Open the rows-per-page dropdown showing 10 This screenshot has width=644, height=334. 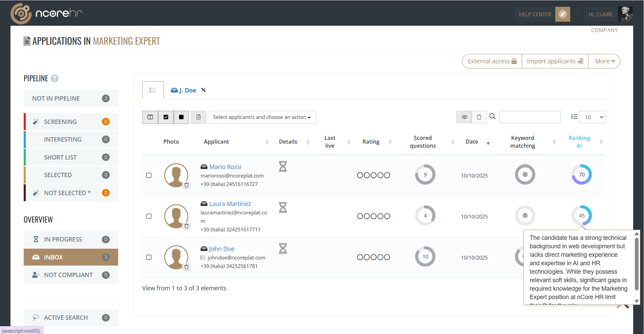[592, 117]
